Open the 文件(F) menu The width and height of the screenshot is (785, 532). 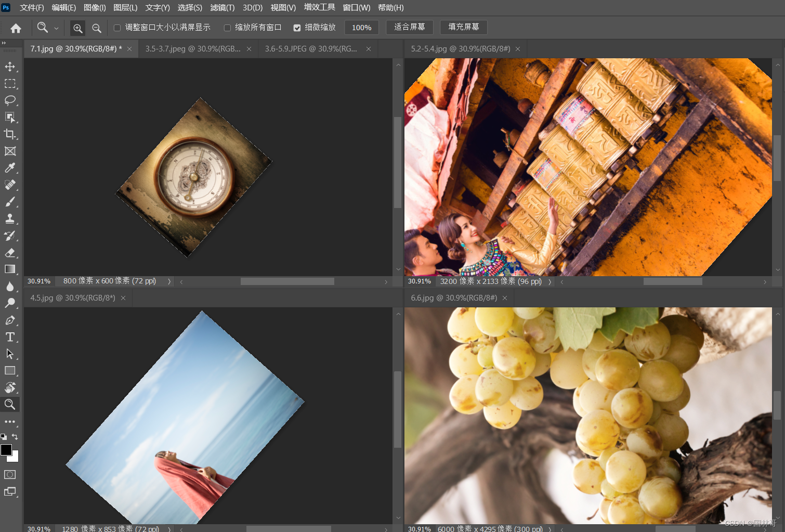pyautogui.click(x=32, y=7)
